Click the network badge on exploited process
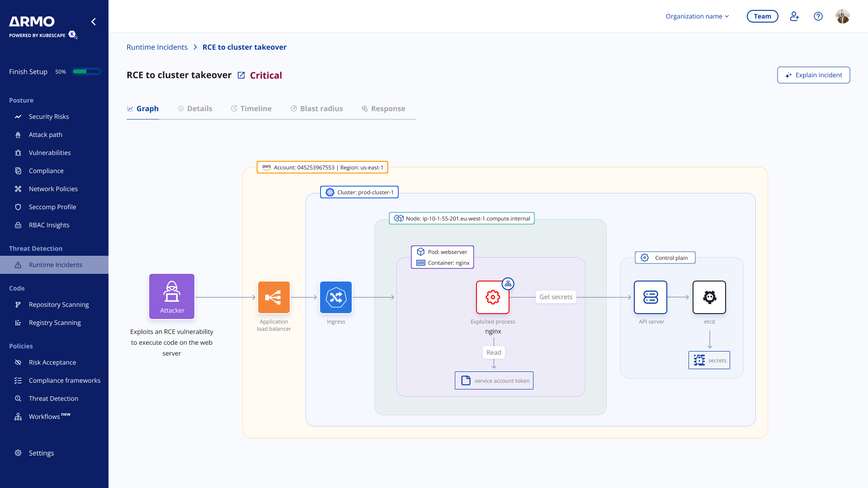 pos(508,284)
